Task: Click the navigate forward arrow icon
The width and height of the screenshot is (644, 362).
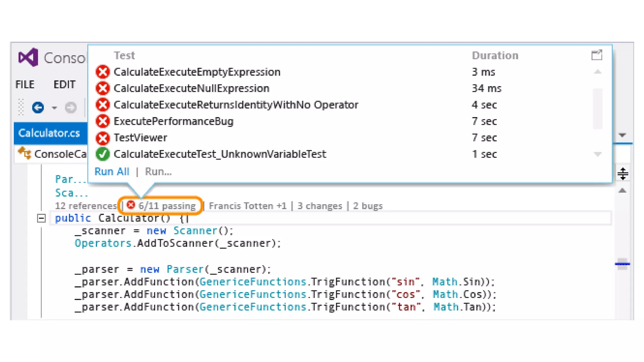Action: [x=70, y=108]
